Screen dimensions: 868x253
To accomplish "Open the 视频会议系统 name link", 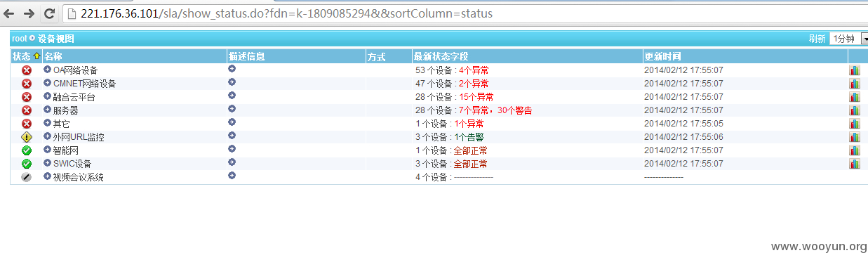I will 78,177.
